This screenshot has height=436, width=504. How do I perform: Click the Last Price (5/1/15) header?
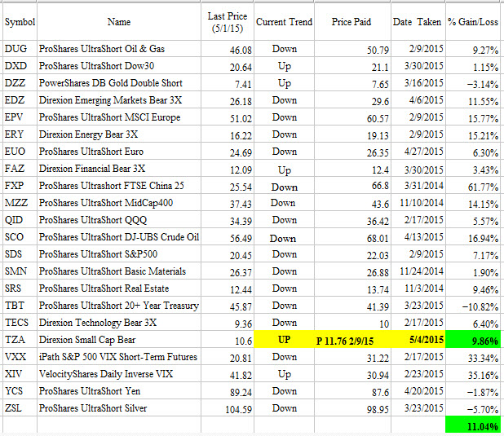pos(228,22)
